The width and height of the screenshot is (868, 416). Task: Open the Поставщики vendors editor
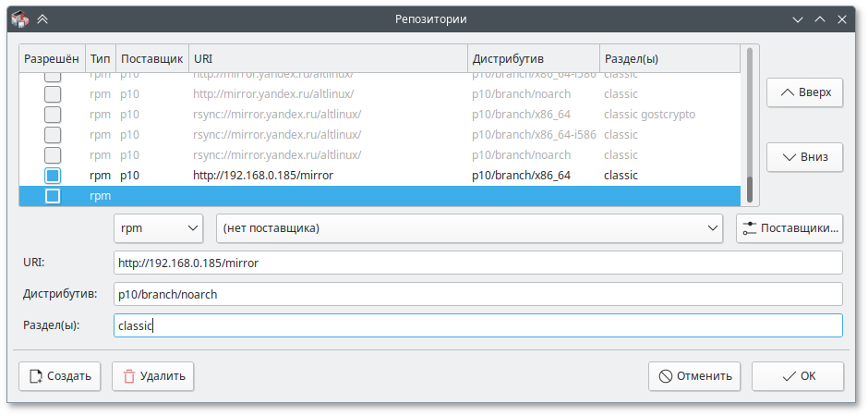pos(790,227)
